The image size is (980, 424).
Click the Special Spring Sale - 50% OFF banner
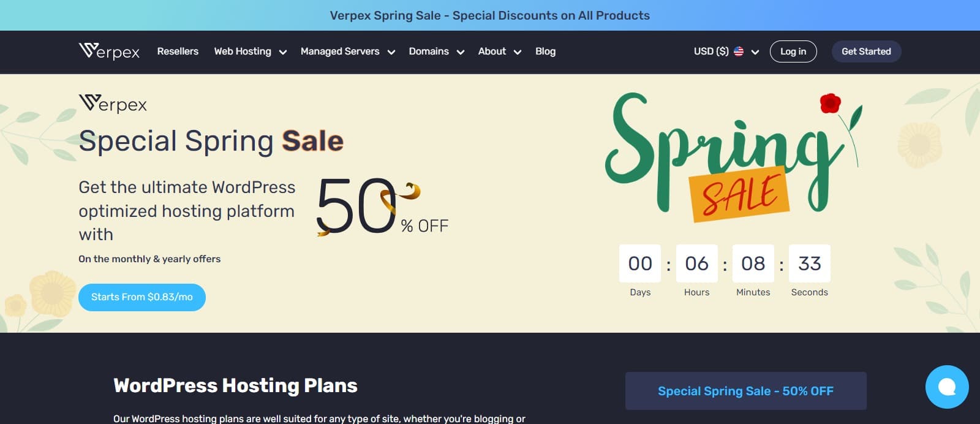click(745, 390)
